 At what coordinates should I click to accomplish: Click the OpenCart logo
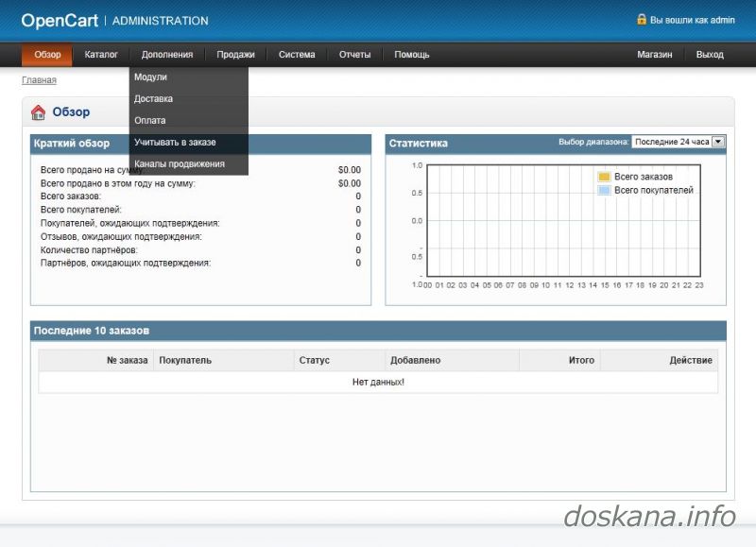click(60, 20)
